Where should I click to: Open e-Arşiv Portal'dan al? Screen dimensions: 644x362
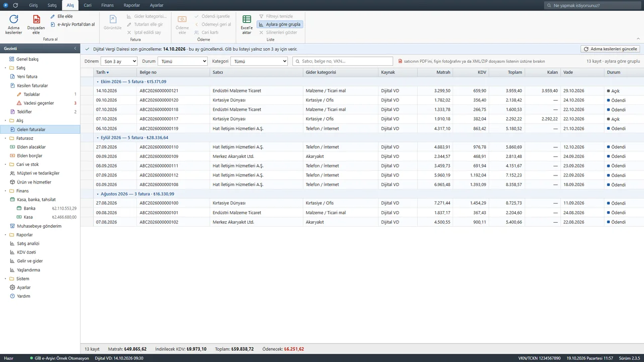tap(72, 24)
